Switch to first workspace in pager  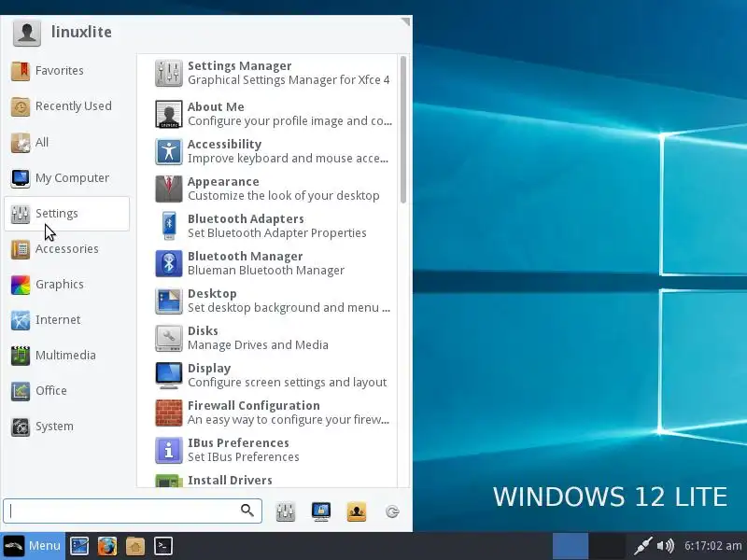click(571, 546)
